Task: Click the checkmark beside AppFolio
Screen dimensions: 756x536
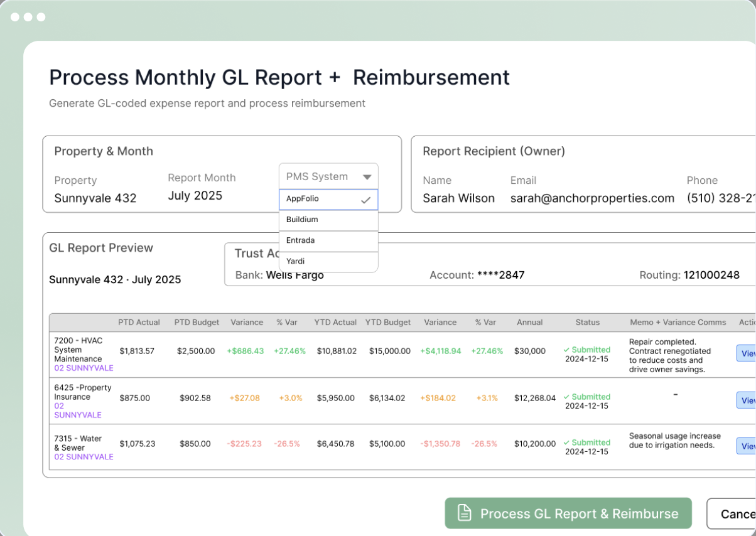Action: click(366, 200)
